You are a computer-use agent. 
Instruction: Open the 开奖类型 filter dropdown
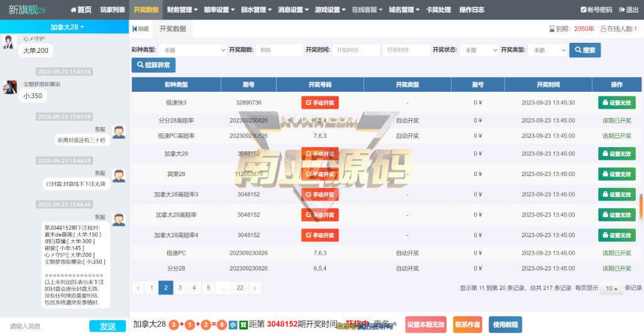pos(546,50)
